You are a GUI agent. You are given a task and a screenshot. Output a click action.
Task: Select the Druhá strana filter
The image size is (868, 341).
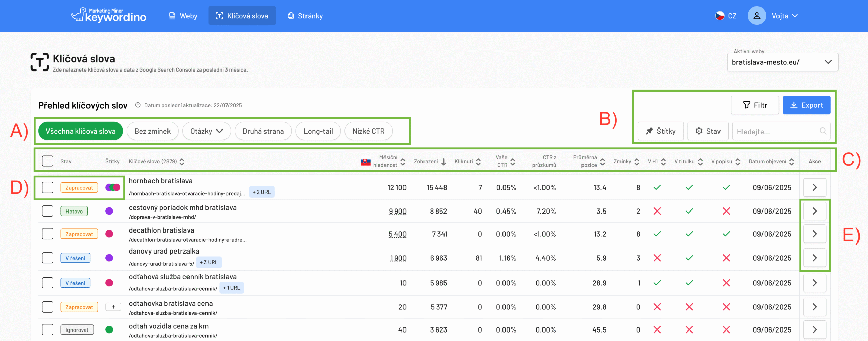point(263,131)
